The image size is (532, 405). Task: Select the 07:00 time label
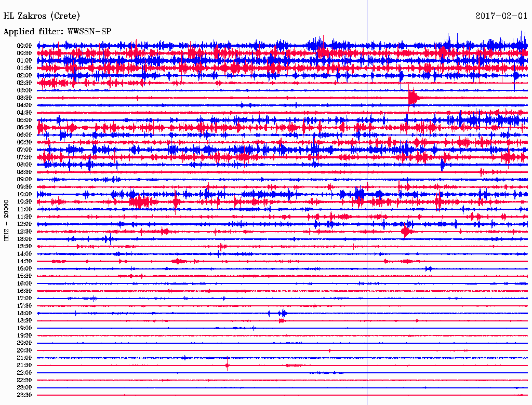coord(24,150)
